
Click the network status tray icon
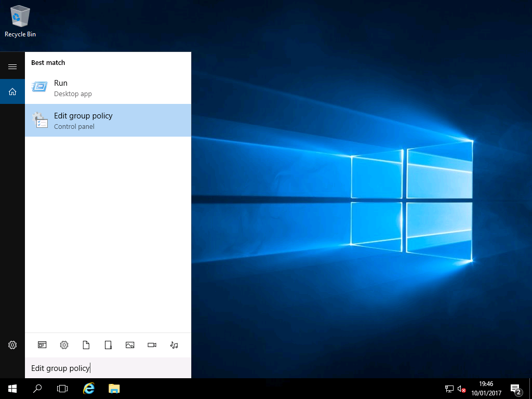point(449,389)
